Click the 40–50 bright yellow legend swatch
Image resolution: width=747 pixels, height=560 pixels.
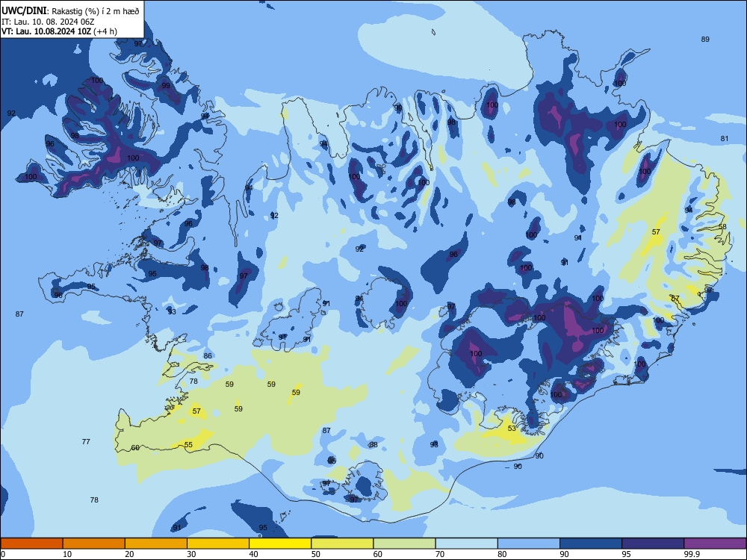pyautogui.click(x=280, y=544)
